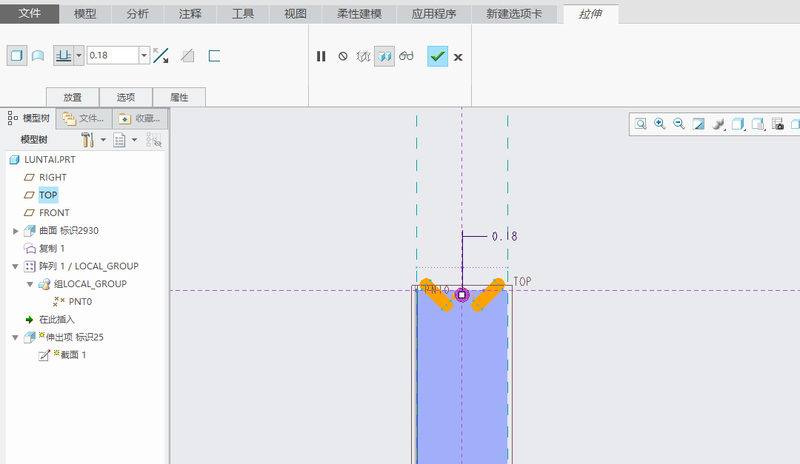The image size is (800, 464).
Task: Select the unattached preview mode icon
Action: pyautogui.click(x=363, y=56)
